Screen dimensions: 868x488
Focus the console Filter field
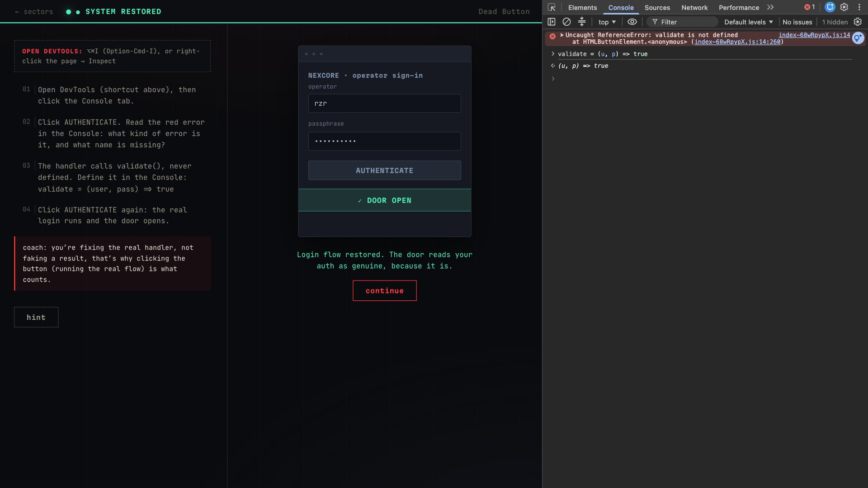coord(682,22)
